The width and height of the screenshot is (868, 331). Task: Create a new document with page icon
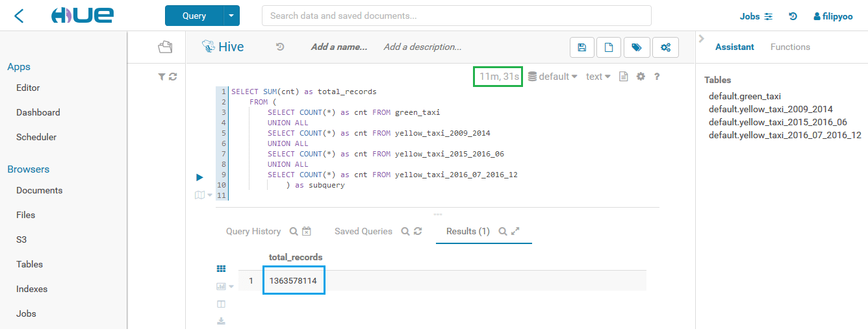coord(609,47)
